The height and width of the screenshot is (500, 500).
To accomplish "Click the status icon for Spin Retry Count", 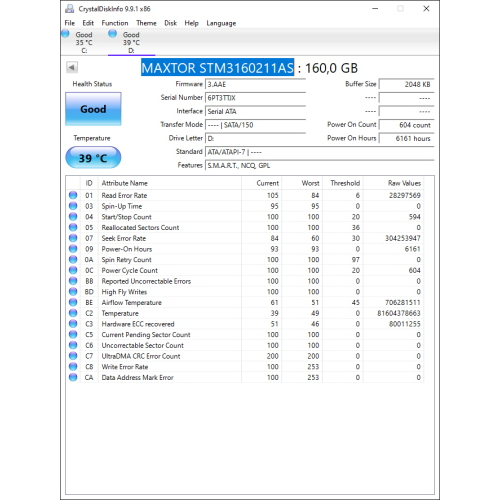I will (x=73, y=259).
